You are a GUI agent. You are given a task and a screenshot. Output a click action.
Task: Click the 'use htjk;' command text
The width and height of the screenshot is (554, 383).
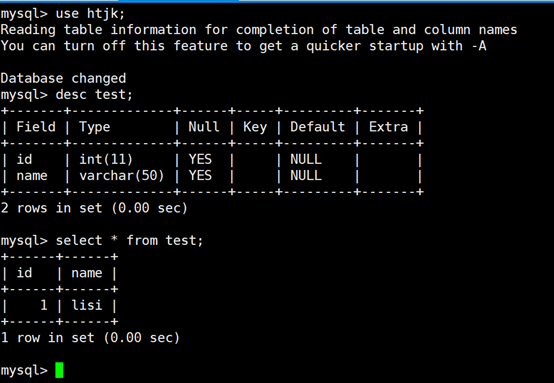point(90,13)
